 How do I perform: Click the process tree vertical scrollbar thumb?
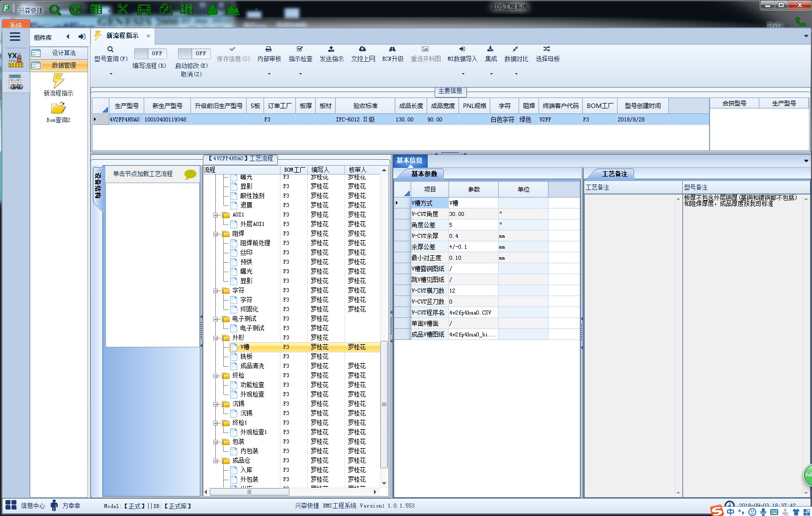(384, 404)
